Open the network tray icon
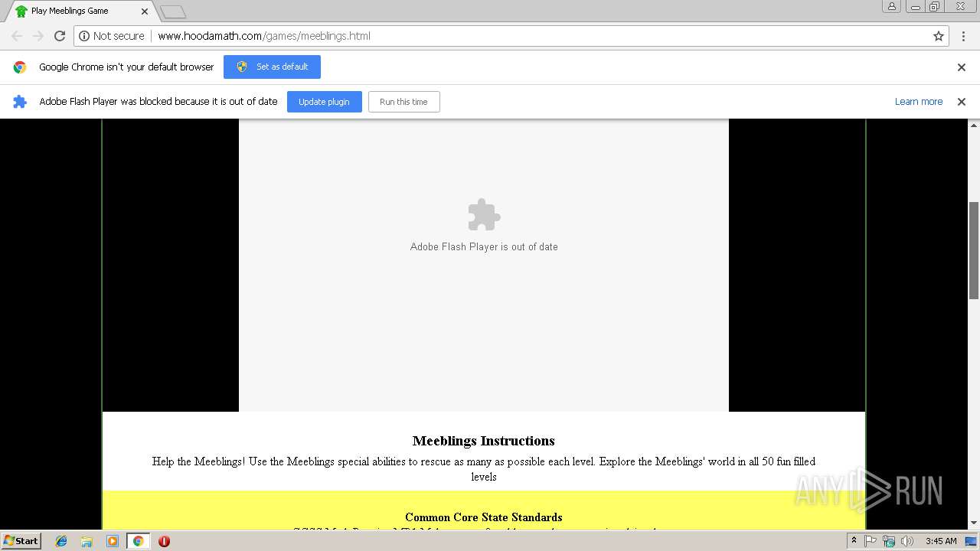 tap(889, 541)
